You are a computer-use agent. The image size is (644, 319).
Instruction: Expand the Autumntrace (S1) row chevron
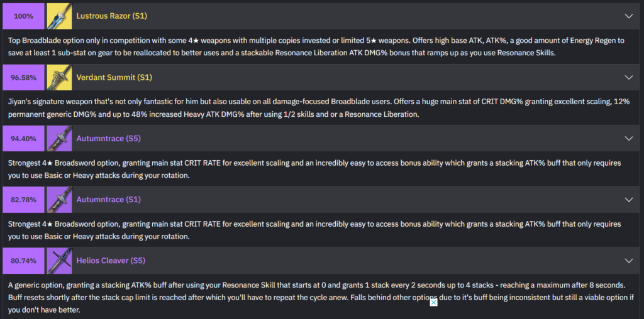point(628,200)
